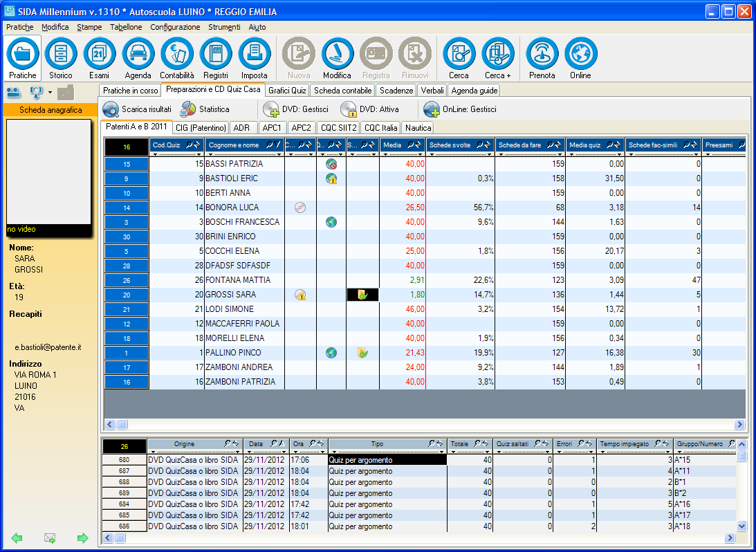This screenshot has height=552, width=756.
Task: Switch to the Grafici Quiz tab
Action: click(x=287, y=91)
